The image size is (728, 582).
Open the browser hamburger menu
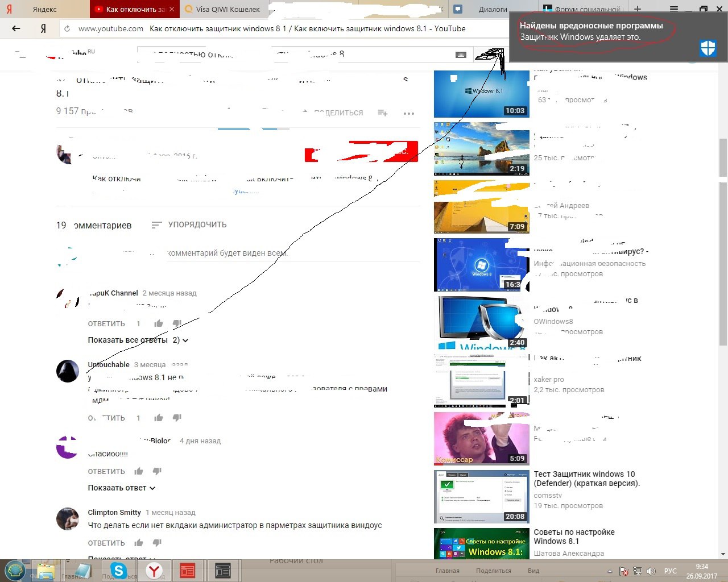coord(674,9)
